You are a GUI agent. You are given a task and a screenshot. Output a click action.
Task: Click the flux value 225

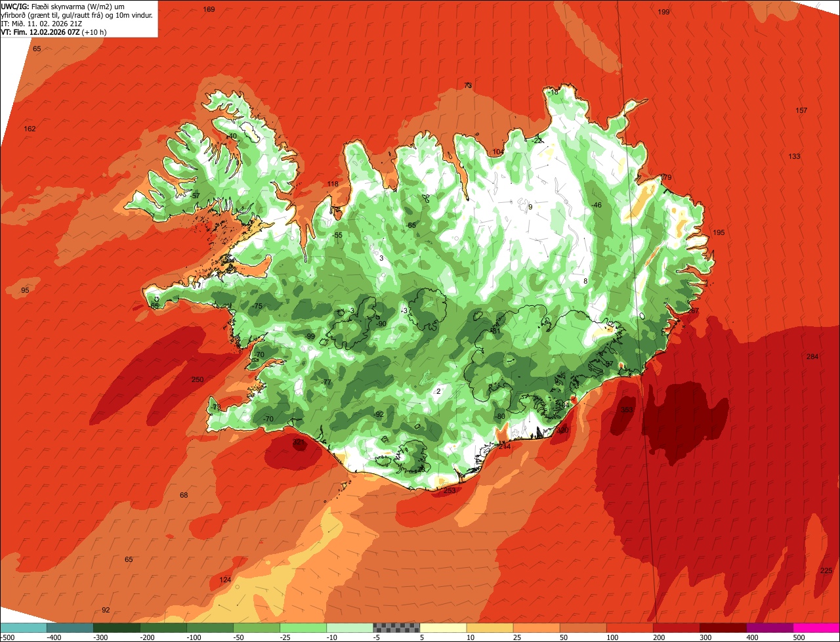(x=826, y=570)
